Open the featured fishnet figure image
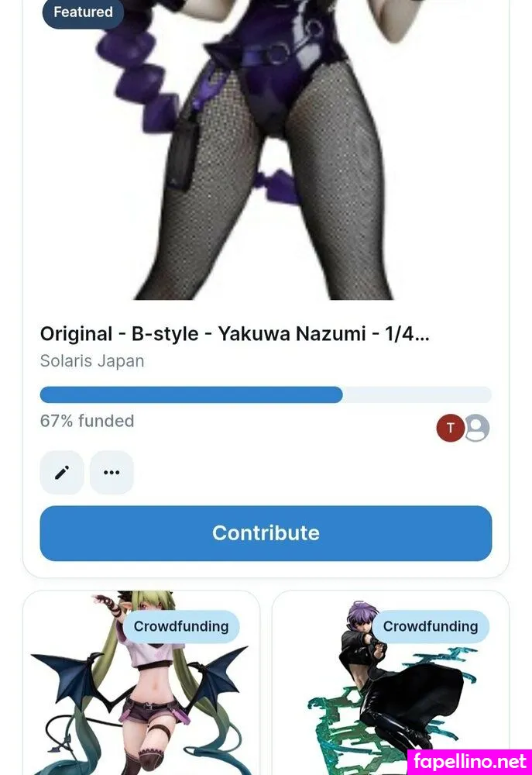The height and width of the screenshot is (775, 532). tap(266, 150)
